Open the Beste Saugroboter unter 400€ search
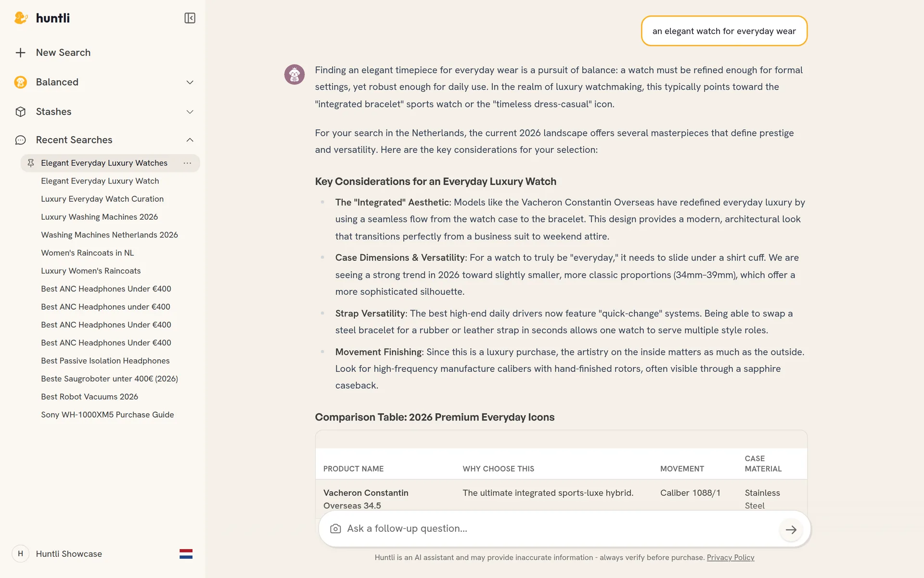Viewport: 924px width, 578px height. [109, 379]
